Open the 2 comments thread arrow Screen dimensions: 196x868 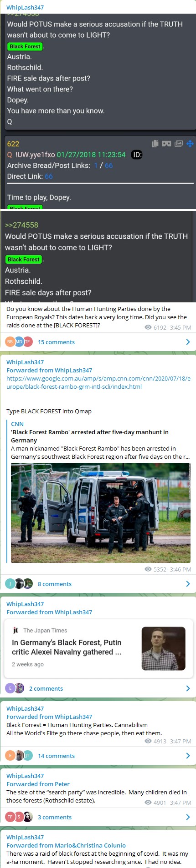(188, 688)
